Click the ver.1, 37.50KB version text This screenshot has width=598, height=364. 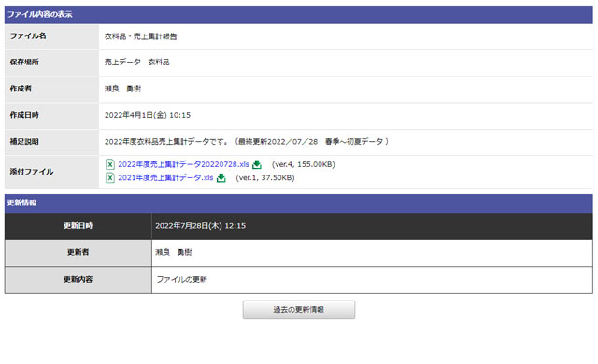(x=265, y=178)
